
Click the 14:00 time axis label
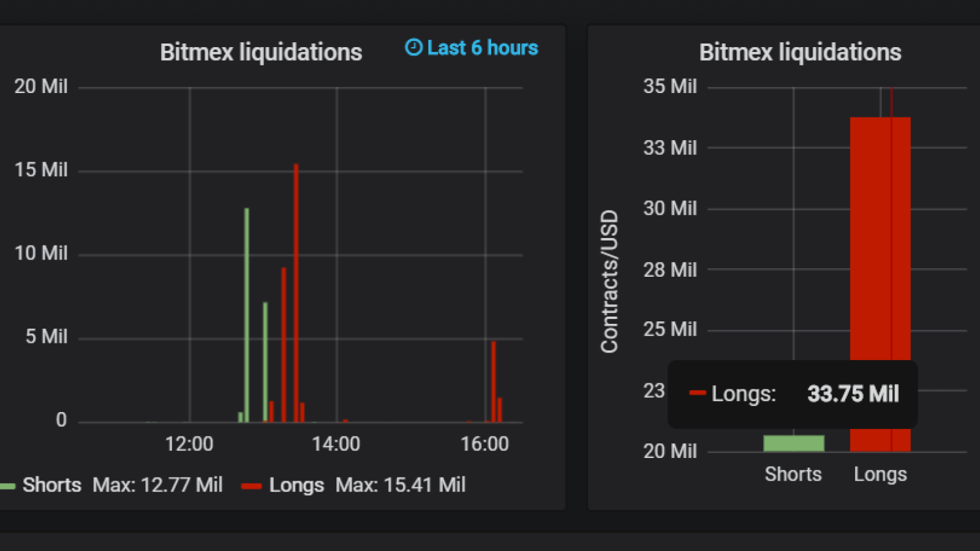click(336, 444)
